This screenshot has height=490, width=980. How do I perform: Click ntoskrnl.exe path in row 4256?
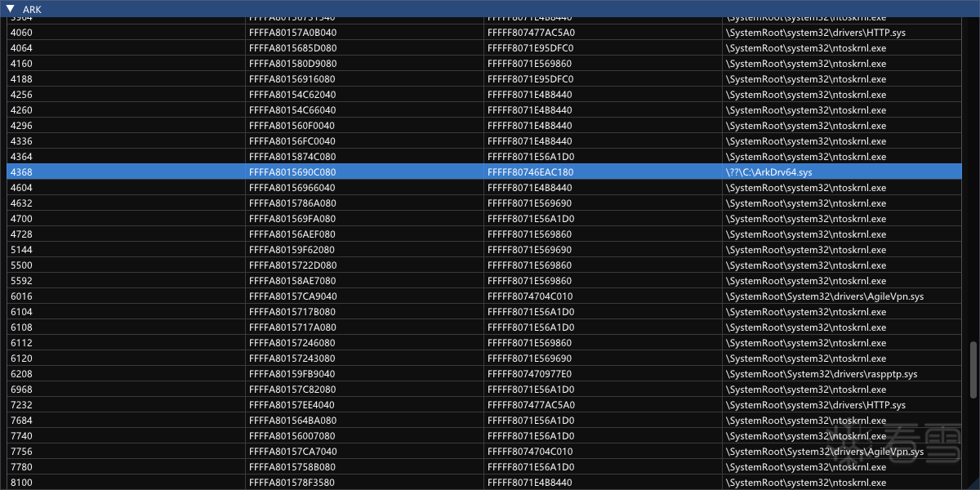[x=805, y=95]
